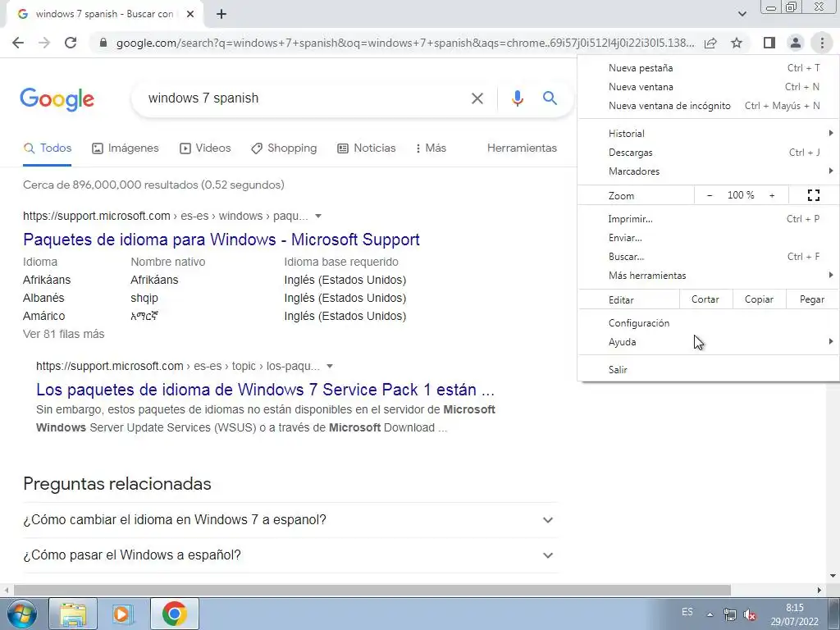The width and height of the screenshot is (840, 630).
Task: Open the side panel icon
Action: (769, 43)
